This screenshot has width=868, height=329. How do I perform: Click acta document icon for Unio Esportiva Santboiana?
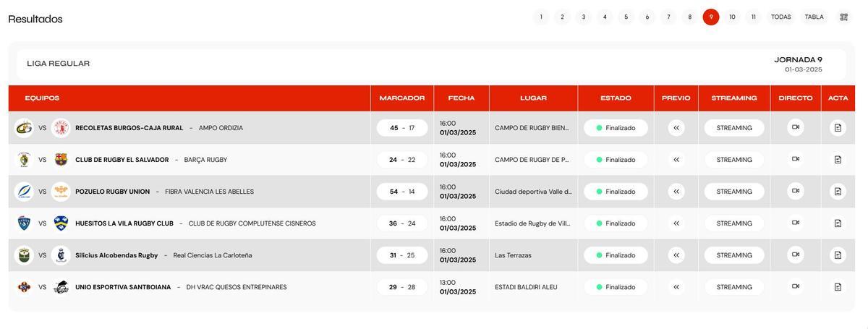[838, 287]
